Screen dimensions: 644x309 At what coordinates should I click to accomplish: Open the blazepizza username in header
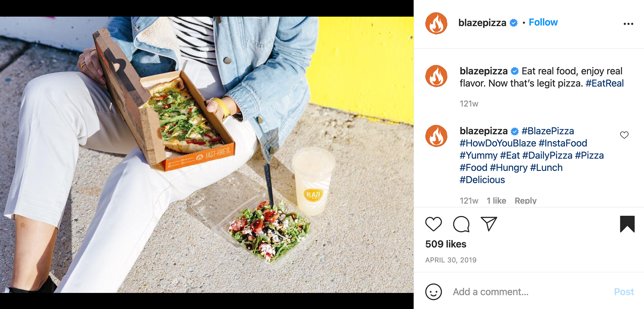click(482, 23)
